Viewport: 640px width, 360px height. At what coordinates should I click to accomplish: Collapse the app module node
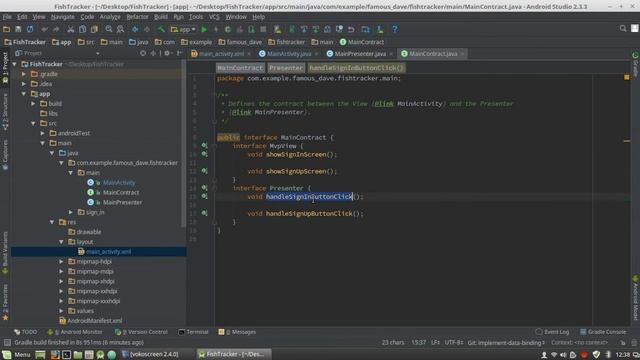click(24, 93)
